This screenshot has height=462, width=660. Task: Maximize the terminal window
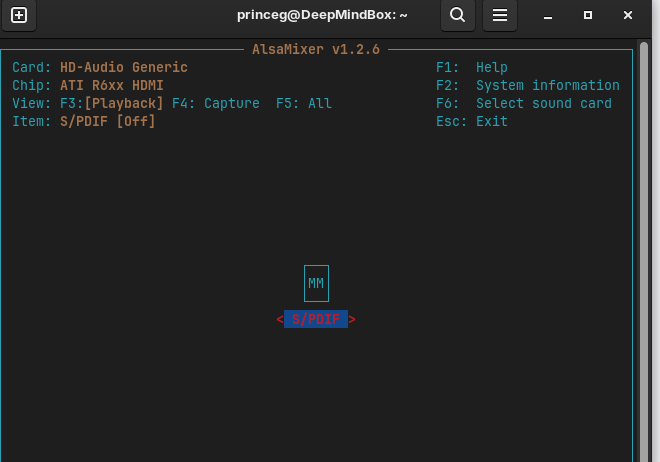tap(588, 15)
